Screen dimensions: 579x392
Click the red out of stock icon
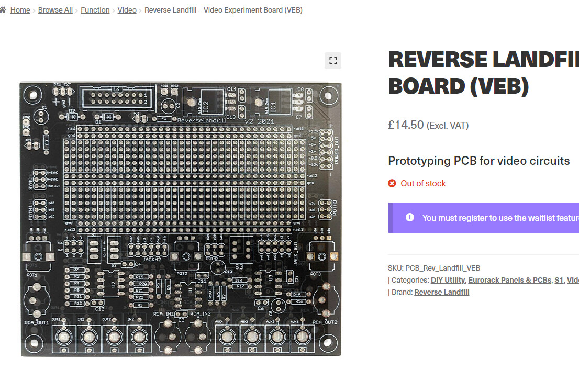(392, 184)
